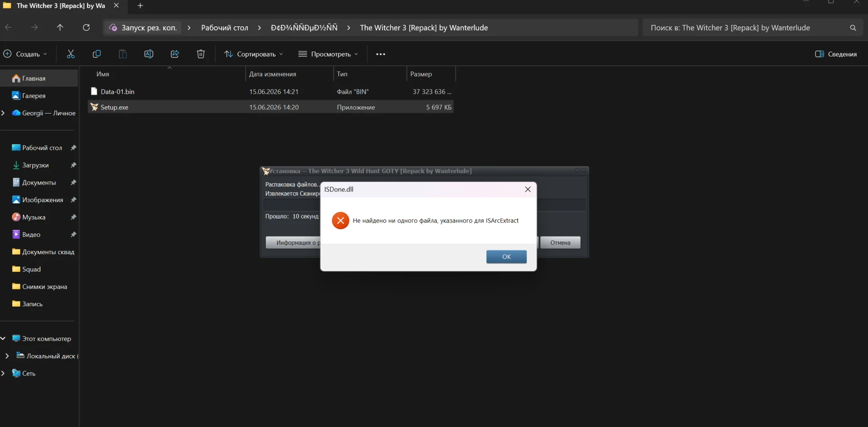Rename the selected file via toolbar icon

pos(149,54)
